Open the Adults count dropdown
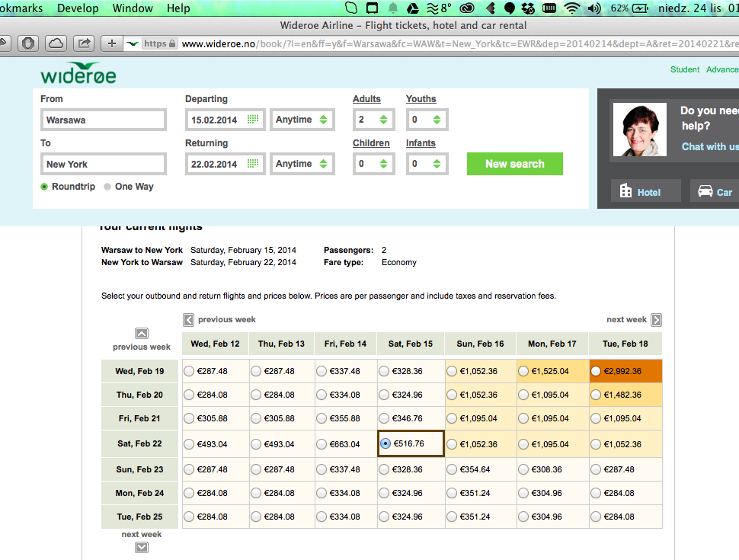Viewport: 739px width, 560px height. pos(373,120)
